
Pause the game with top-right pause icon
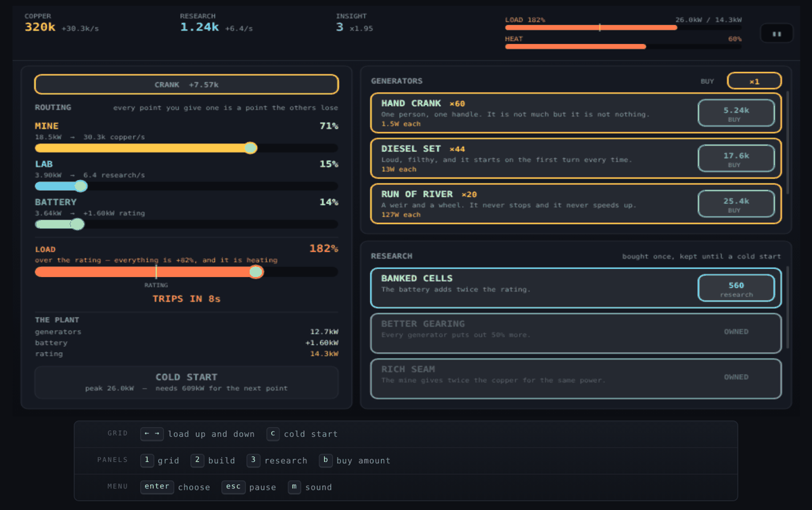[x=777, y=33]
